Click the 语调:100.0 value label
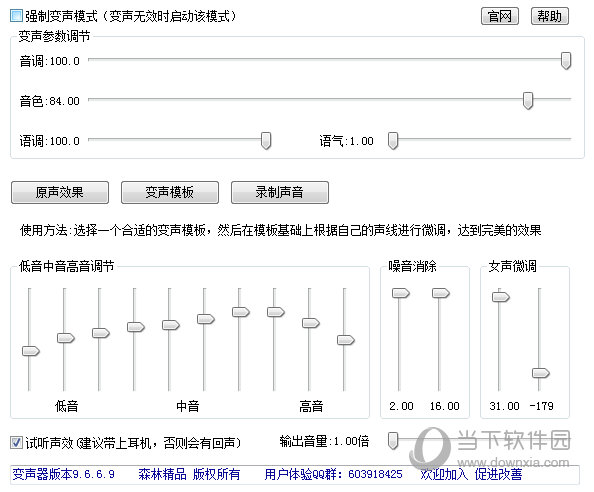The image size is (594, 492). point(50,141)
